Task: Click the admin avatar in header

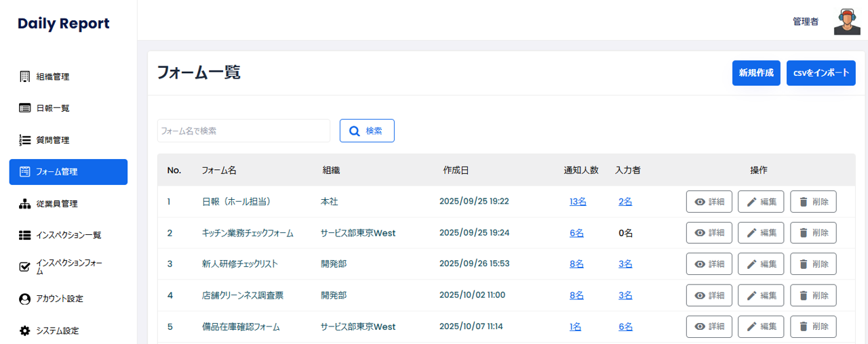Action: click(x=847, y=22)
